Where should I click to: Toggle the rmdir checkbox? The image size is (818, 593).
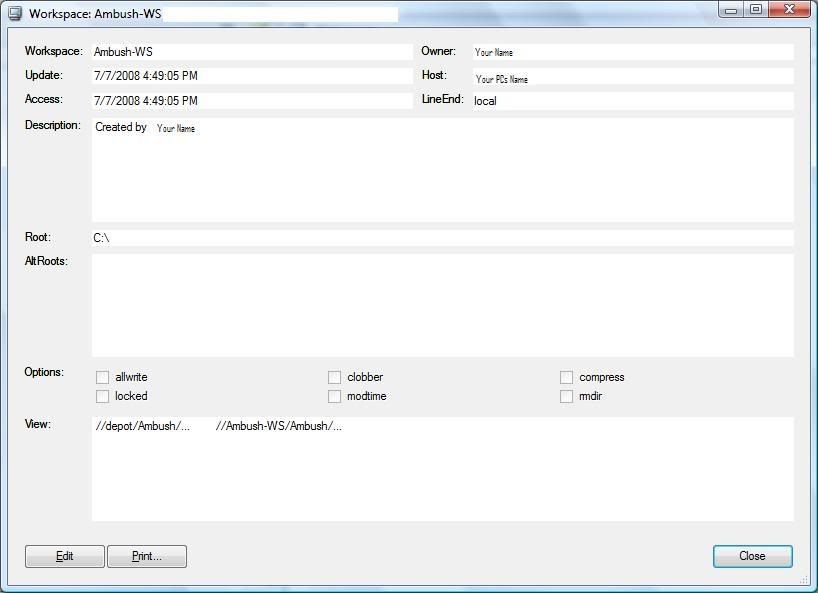566,396
